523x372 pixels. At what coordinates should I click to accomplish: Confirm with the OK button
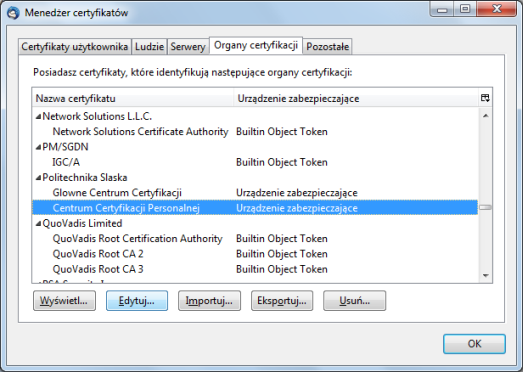(474, 344)
